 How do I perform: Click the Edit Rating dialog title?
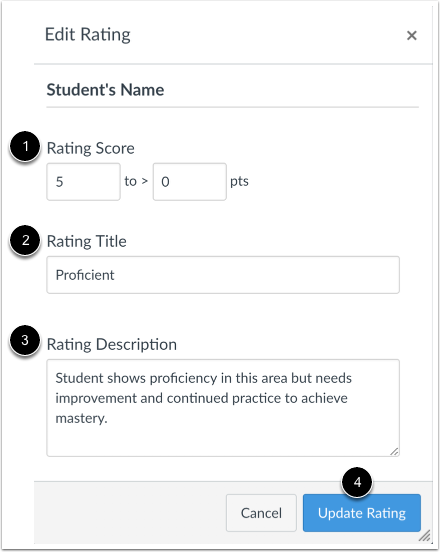click(88, 35)
